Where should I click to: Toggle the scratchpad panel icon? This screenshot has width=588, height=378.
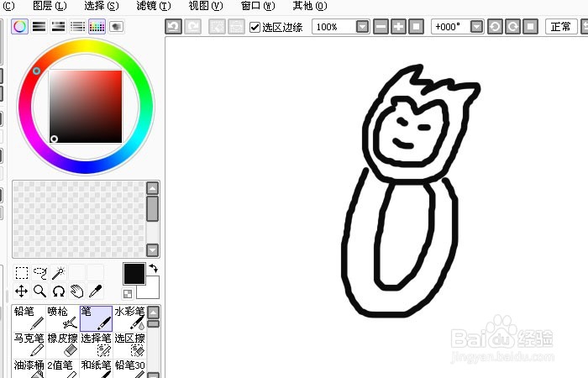tap(116, 27)
